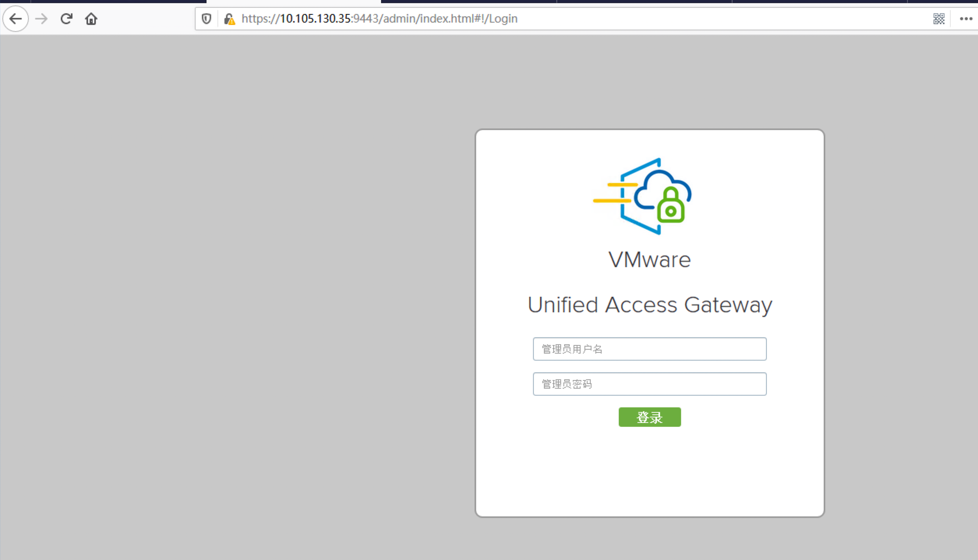Open the browser home page icon

click(x=91, y=19)
